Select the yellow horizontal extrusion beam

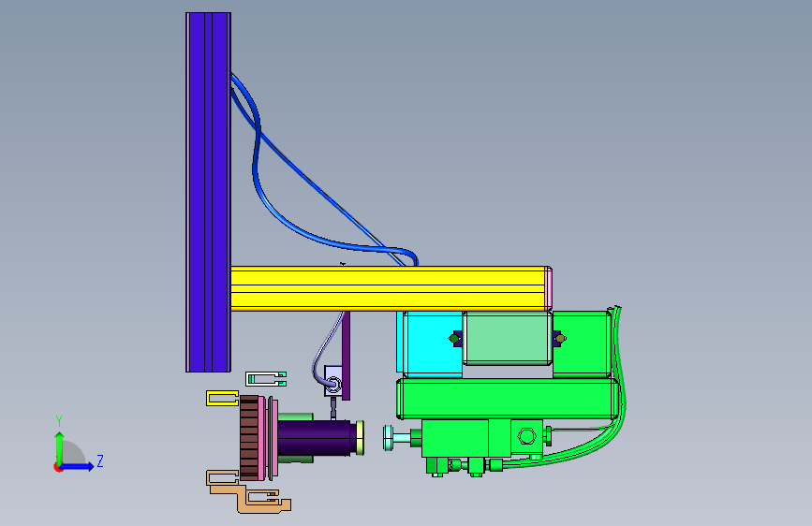389,288
